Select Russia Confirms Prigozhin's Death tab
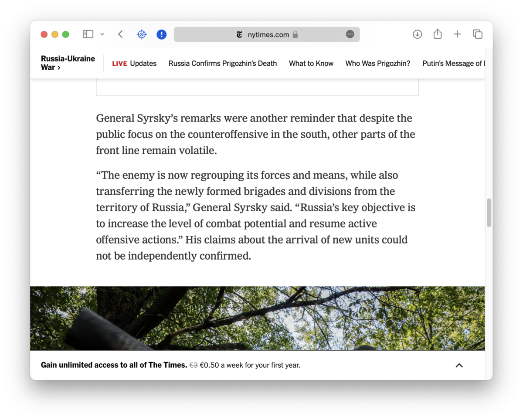Screen dimensions: 523x420 click(x=223, y=64)
